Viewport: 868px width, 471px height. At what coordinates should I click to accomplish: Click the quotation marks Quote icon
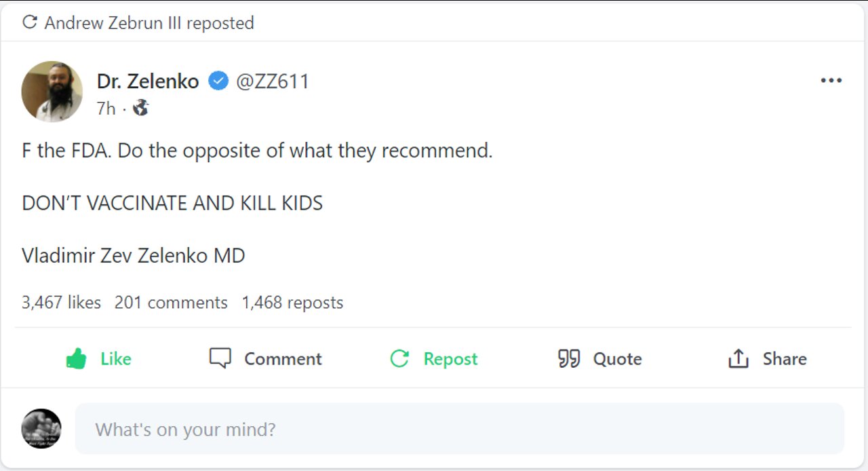pyautogui.click(x=569, y=358)
